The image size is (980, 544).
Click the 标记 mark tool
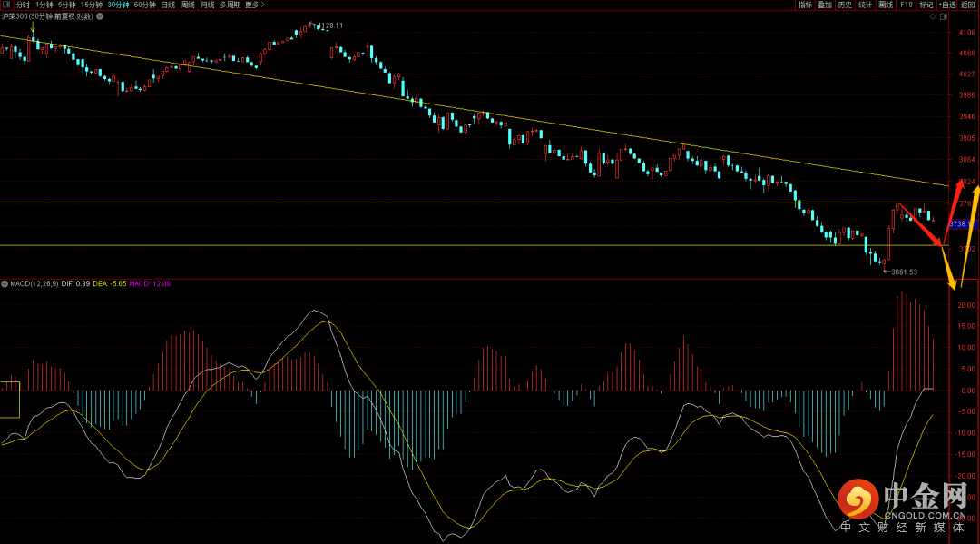[x=926, y=5]
